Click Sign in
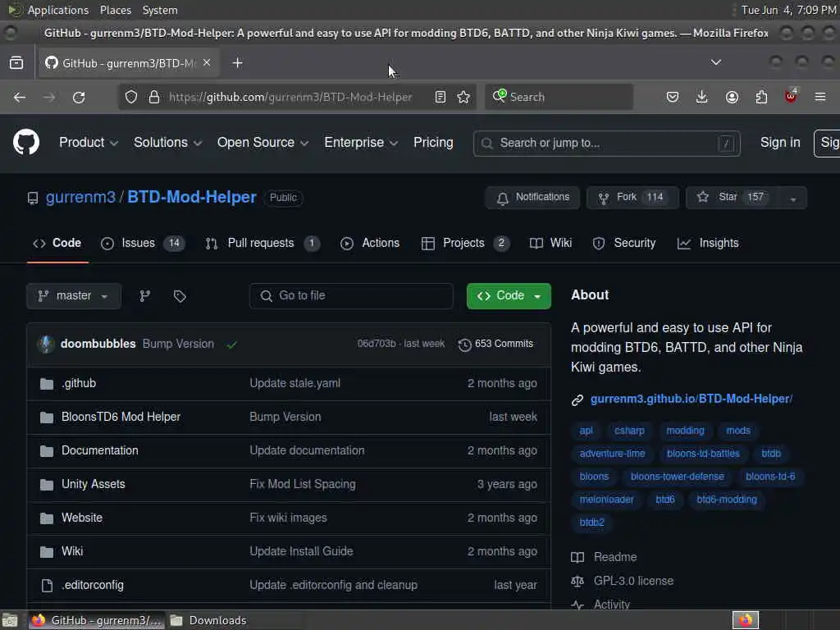 [780, 143]
